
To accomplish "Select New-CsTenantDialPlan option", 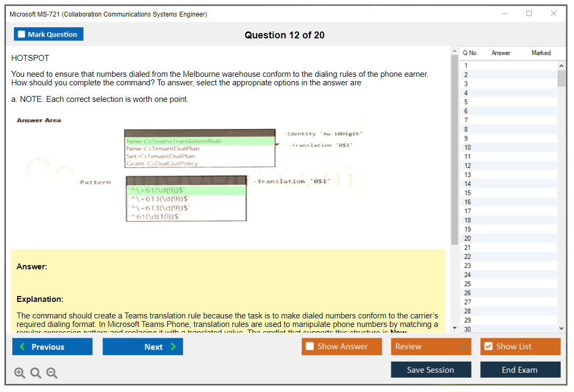I will coord(200,148).
